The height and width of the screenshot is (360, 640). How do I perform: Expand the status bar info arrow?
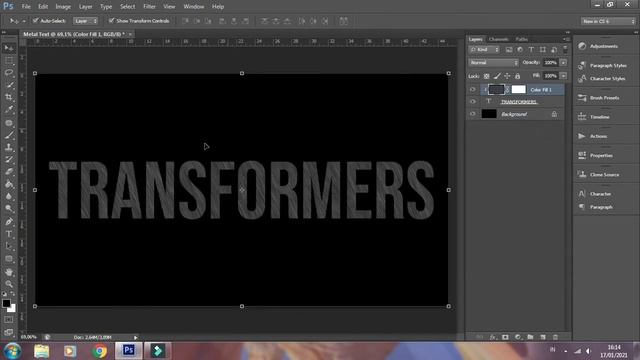tap(136, 337)
